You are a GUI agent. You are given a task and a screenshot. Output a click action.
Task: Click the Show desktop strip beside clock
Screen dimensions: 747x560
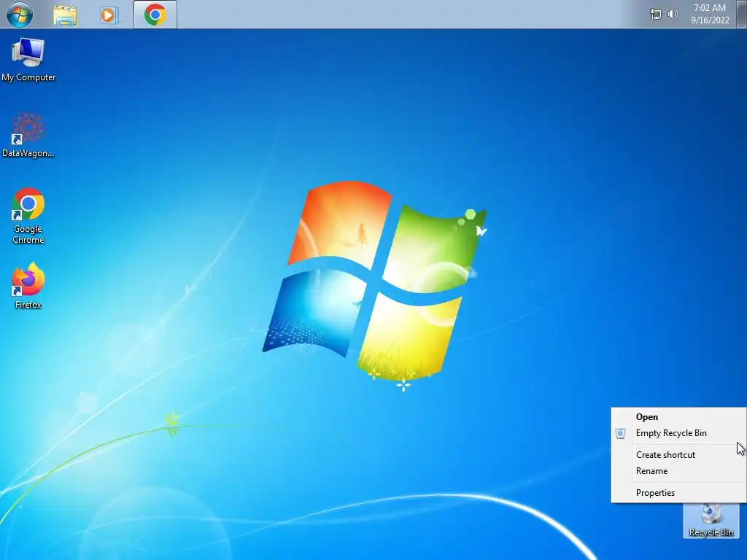click(x=742, y=15)
